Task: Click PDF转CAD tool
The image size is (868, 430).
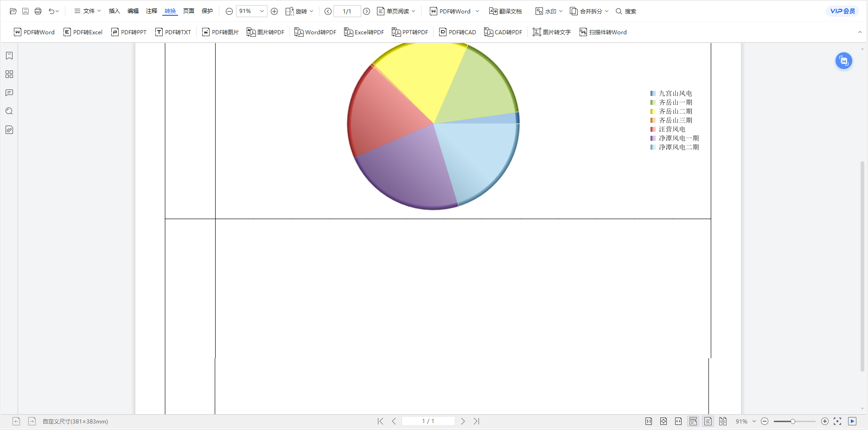Action: 457,32
